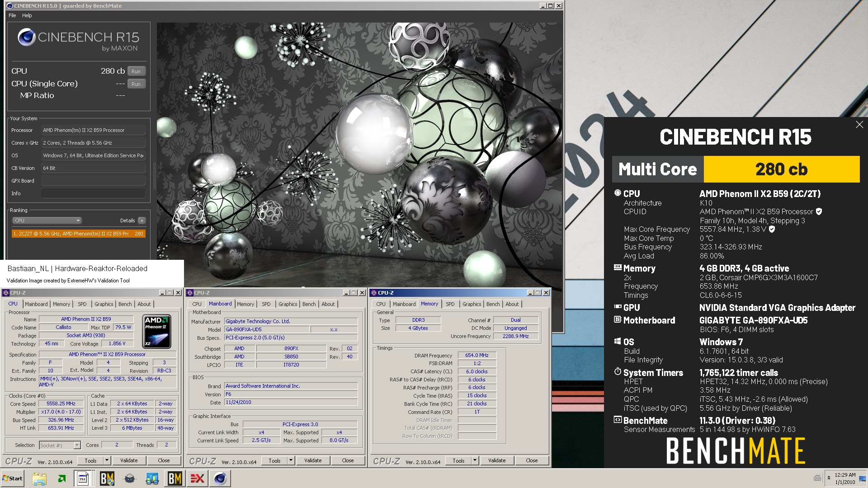868x488 pixels.
Task: Open the Cinebench Help menu
Action: (27, 15)
